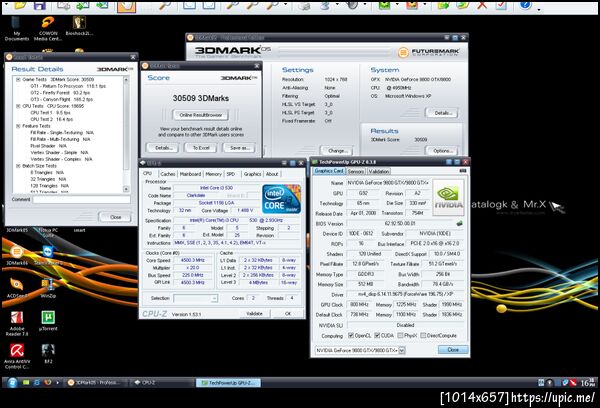The width and height of the screenshot is (600, 408).
Task: Switch to the Sensors tab in GPU-Z
Action: (x=356, y=171)
